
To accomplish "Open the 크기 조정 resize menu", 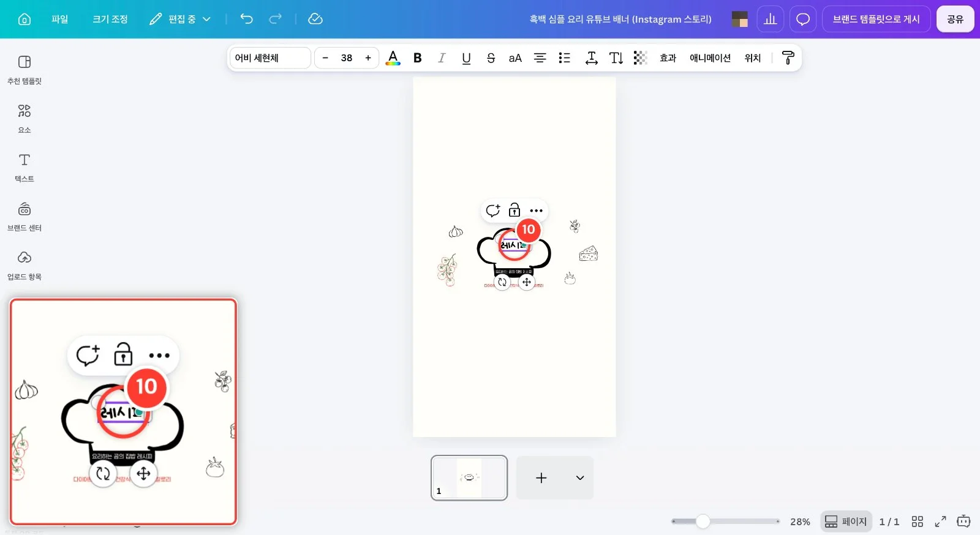I will point(110,19).
